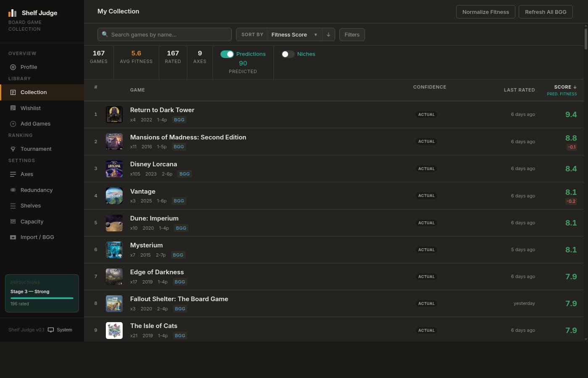
Task: Open Shelves settings page
Action: [42, 206]
